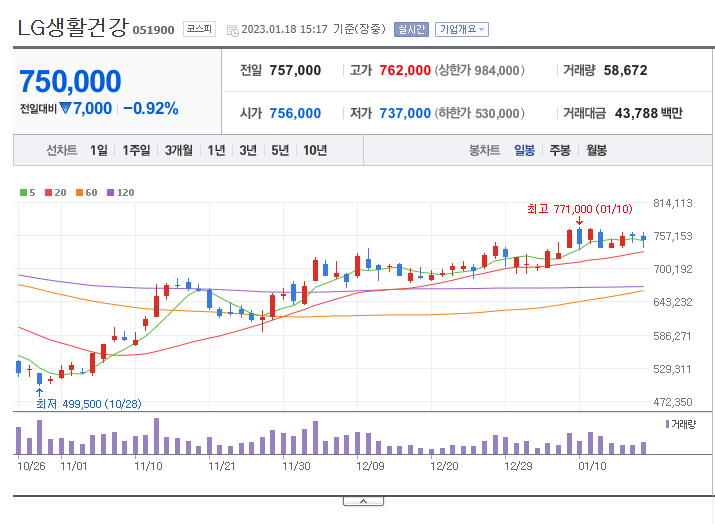Select the 10년 line chart tab
This screenshot has width=715, height=524.
315,150
